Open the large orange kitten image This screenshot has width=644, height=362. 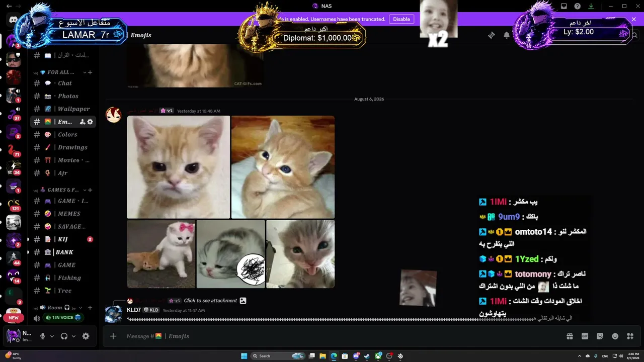tap(178, 167)
